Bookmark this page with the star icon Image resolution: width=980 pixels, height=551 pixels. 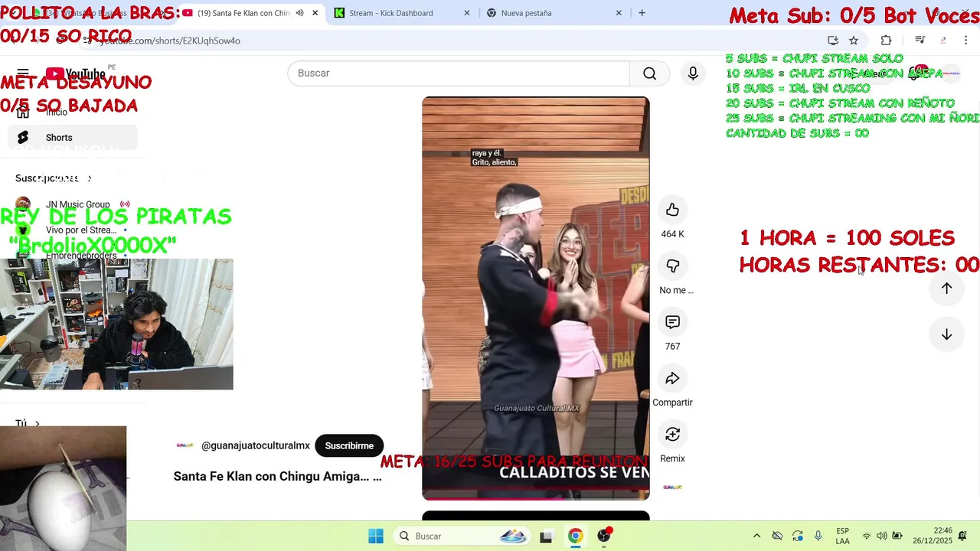click(854, 41)
